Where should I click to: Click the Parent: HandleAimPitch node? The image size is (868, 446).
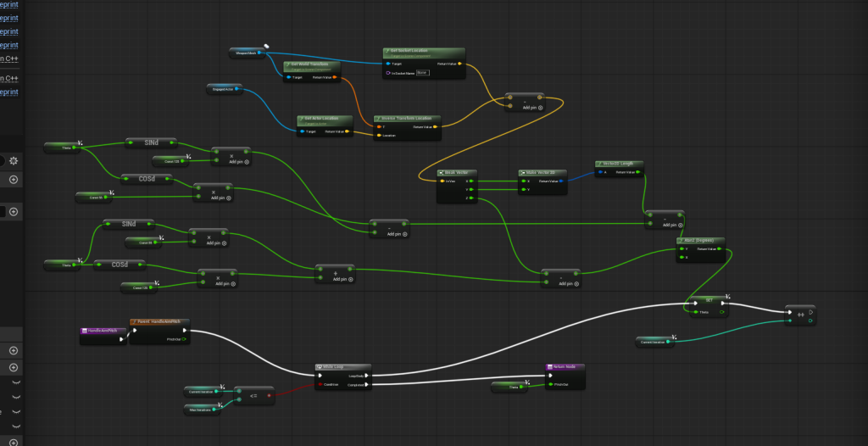click(161, 323)
